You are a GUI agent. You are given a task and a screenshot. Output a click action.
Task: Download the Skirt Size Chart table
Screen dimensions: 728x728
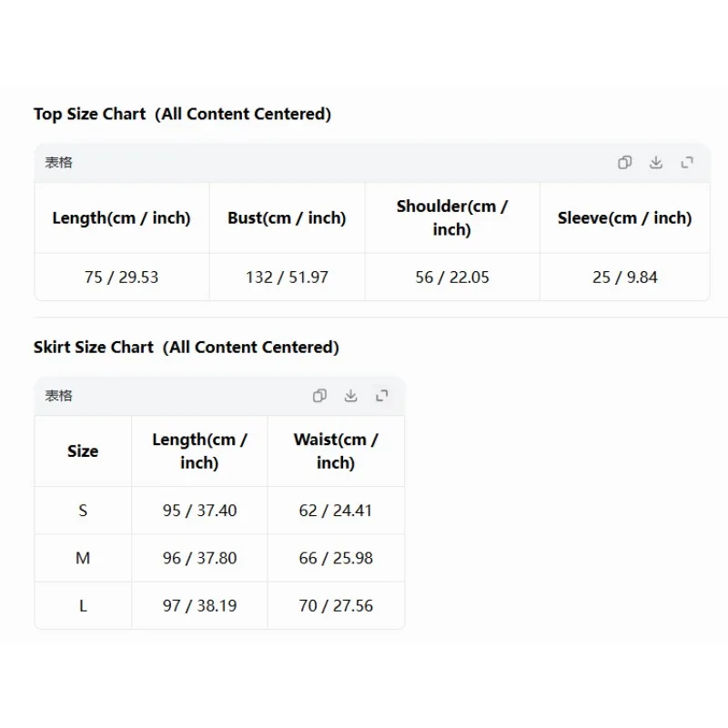coord(350,396)
